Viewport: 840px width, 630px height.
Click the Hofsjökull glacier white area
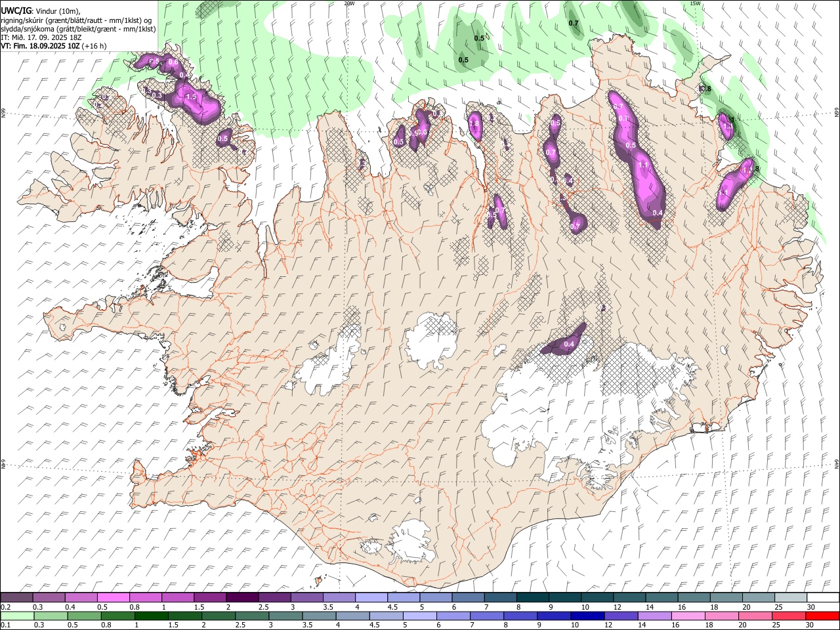coord(431,341)
